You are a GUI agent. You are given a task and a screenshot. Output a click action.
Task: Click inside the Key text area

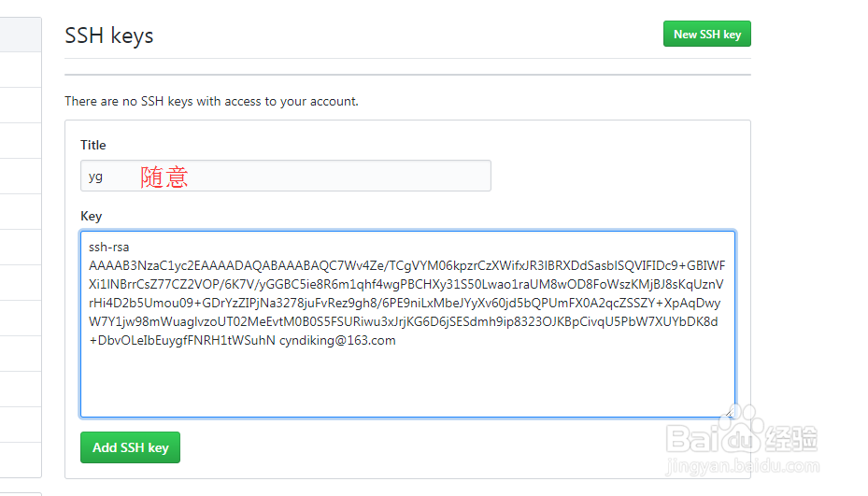[406, 383]
